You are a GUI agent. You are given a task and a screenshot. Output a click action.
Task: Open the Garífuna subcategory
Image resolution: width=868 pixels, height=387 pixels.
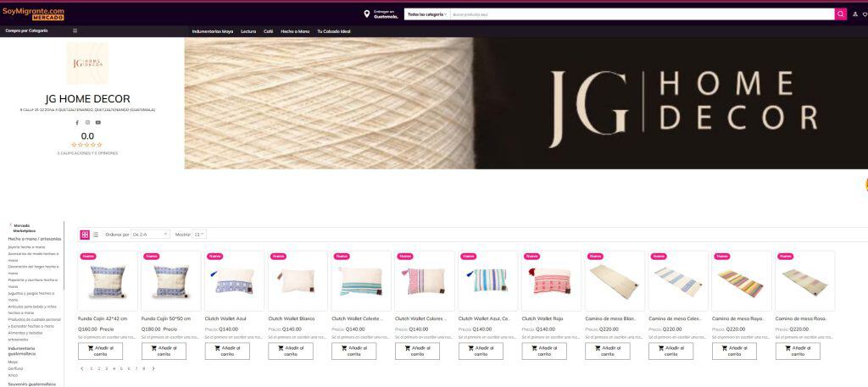15,368
